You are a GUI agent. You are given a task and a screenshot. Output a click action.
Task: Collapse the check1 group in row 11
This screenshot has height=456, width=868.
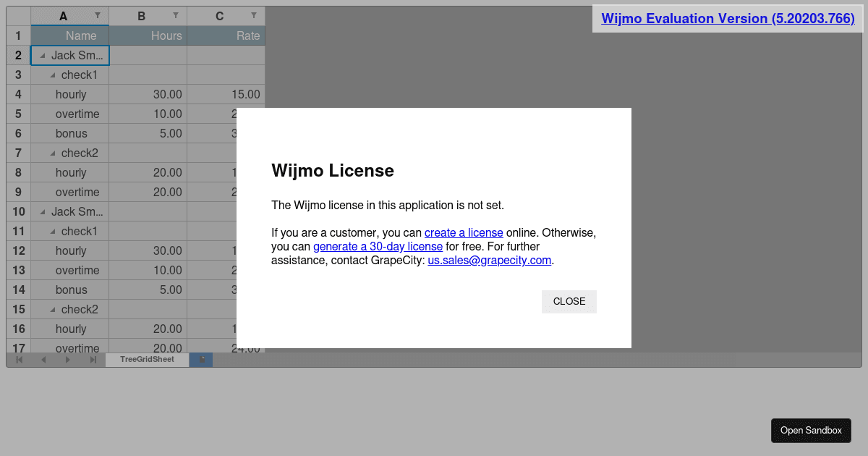(53, 232)
